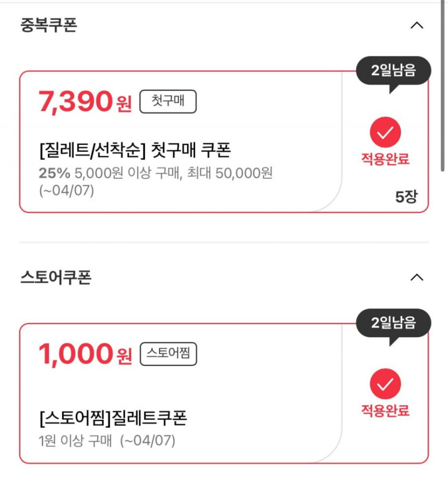Uncheck the 질레트쿠폰 red check circle
Viewport: 448px width, 489px height.
click(x=385, y=384)
